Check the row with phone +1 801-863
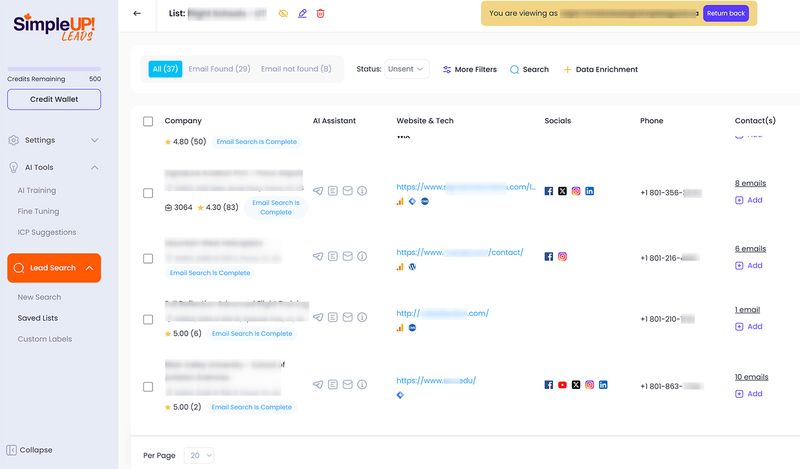Viewport: 800px width, 469px height. (x=148, y=387)
